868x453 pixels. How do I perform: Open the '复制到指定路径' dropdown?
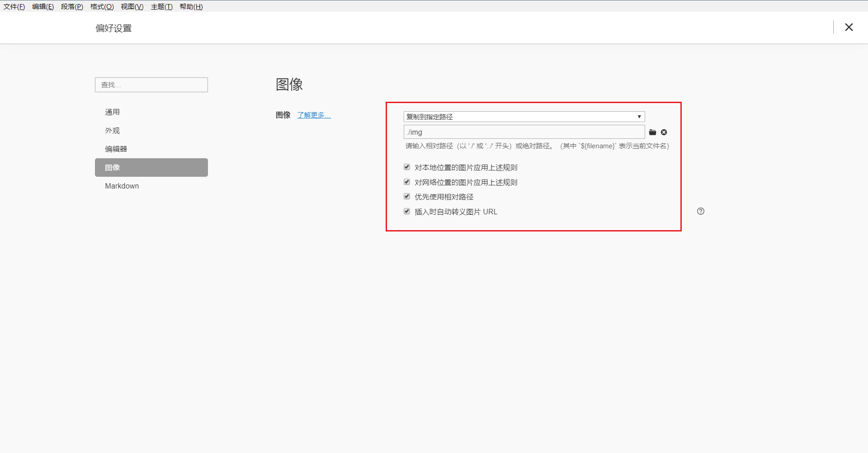pyautogui.click(x=524, y=117)
